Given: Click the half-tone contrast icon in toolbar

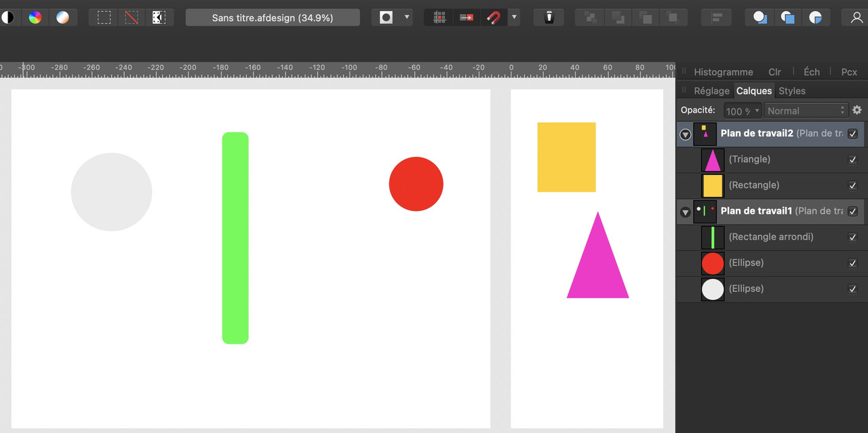Looking at the screenshot, I should coord(7,18).
